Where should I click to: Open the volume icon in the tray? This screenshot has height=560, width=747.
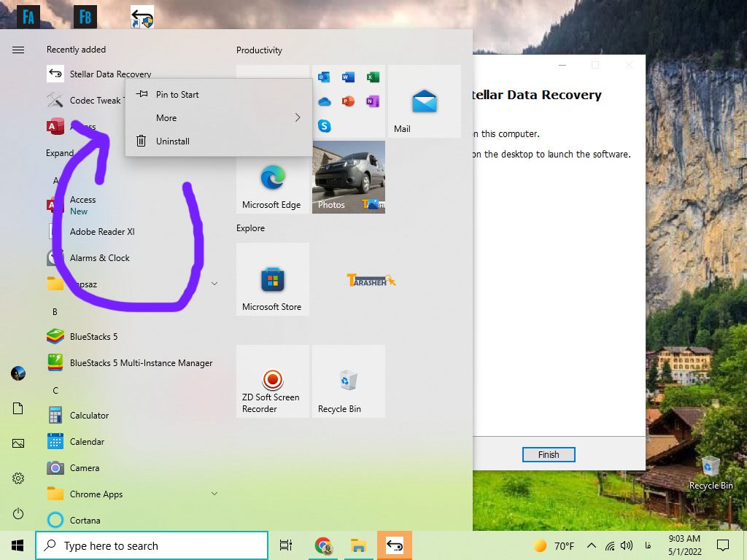pyautogui.click(x=627, y=545)
